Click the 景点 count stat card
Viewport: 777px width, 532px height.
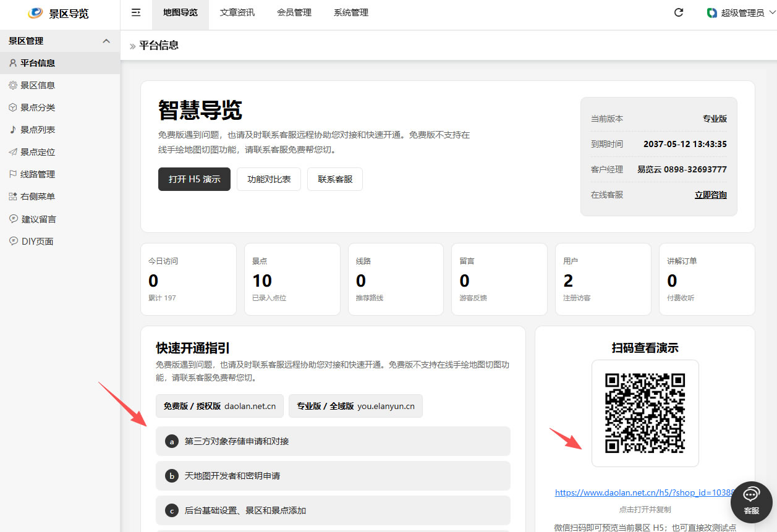coord(292,279)
